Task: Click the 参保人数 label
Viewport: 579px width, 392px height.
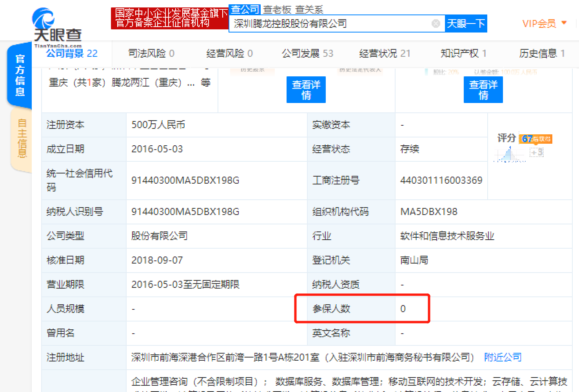Action: click(331, 309)
